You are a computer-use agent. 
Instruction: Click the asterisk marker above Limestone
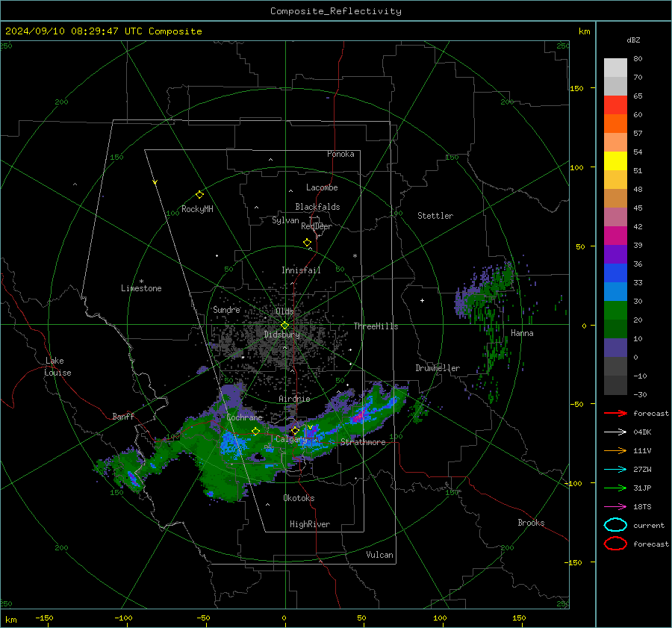[141, 282]
